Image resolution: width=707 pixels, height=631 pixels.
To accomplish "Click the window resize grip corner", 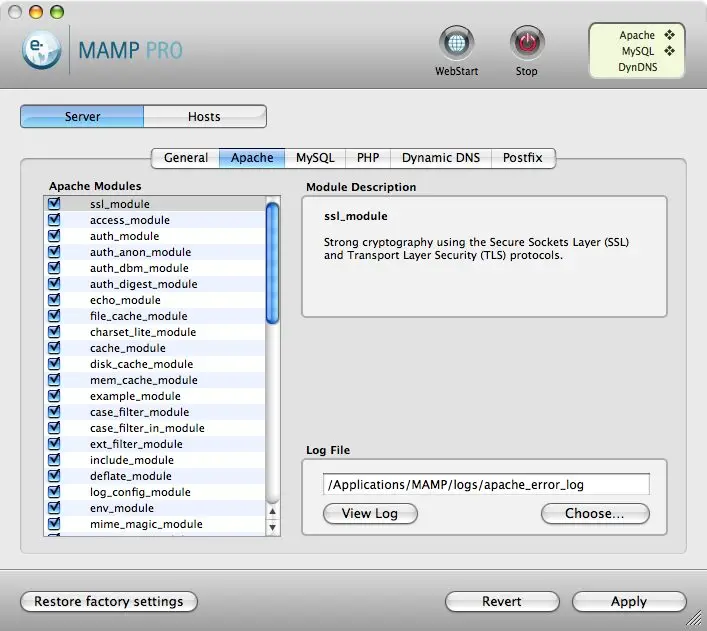I will click(693, 618).
